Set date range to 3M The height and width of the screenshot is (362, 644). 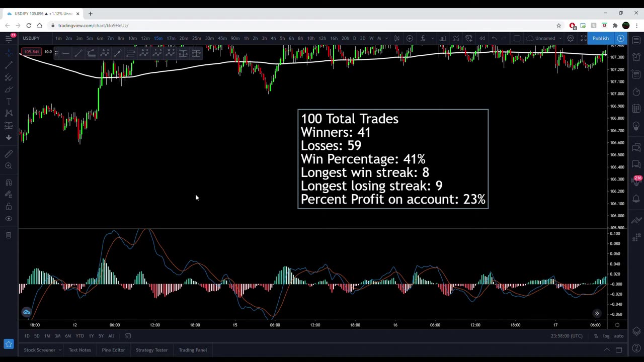pos(57,336)
